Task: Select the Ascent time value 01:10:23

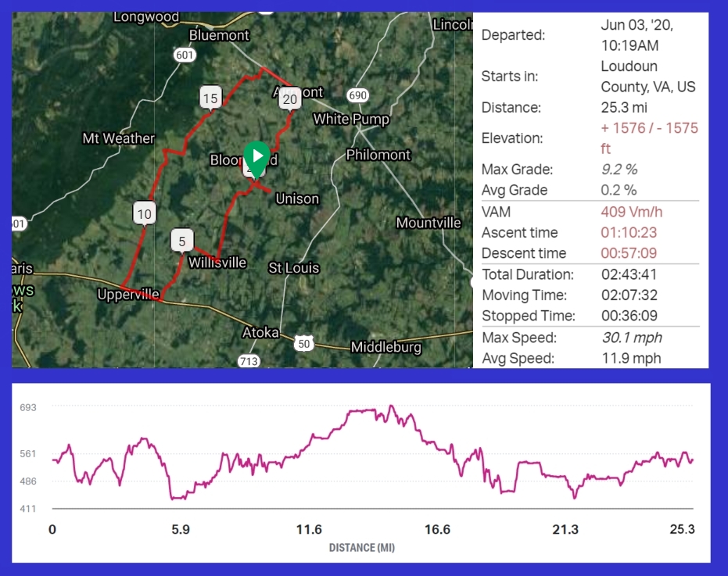Action: pos(629,232)
